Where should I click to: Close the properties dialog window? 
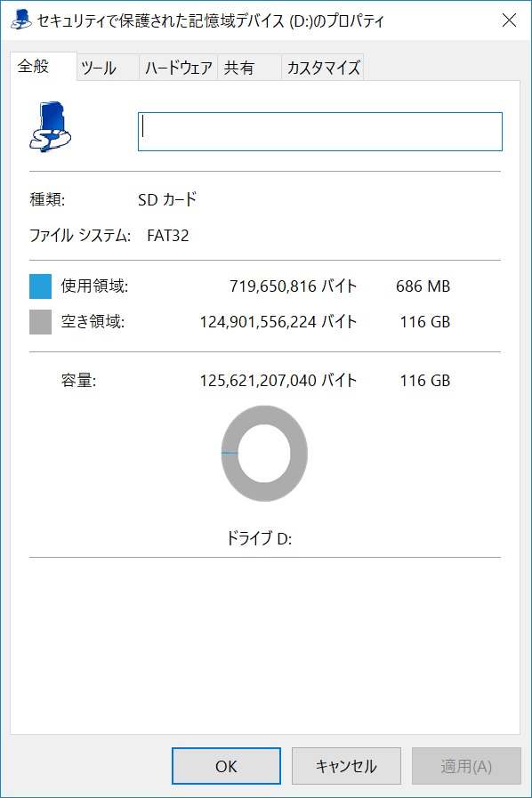click(x=509, y=20)
